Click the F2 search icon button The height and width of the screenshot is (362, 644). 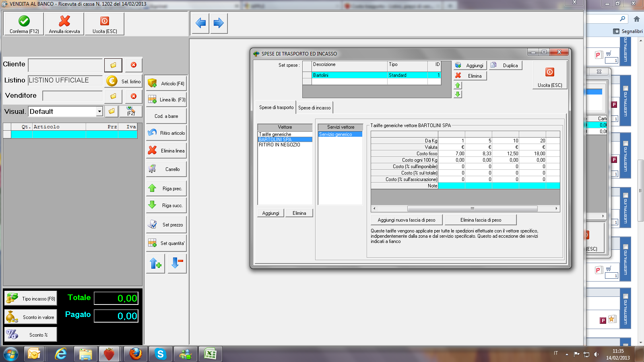pos(131,111)
